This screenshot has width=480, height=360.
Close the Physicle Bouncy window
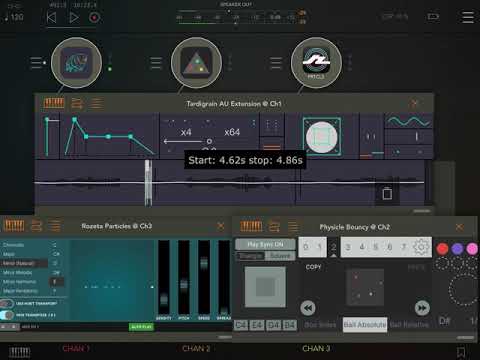click(x=460, y=227)
